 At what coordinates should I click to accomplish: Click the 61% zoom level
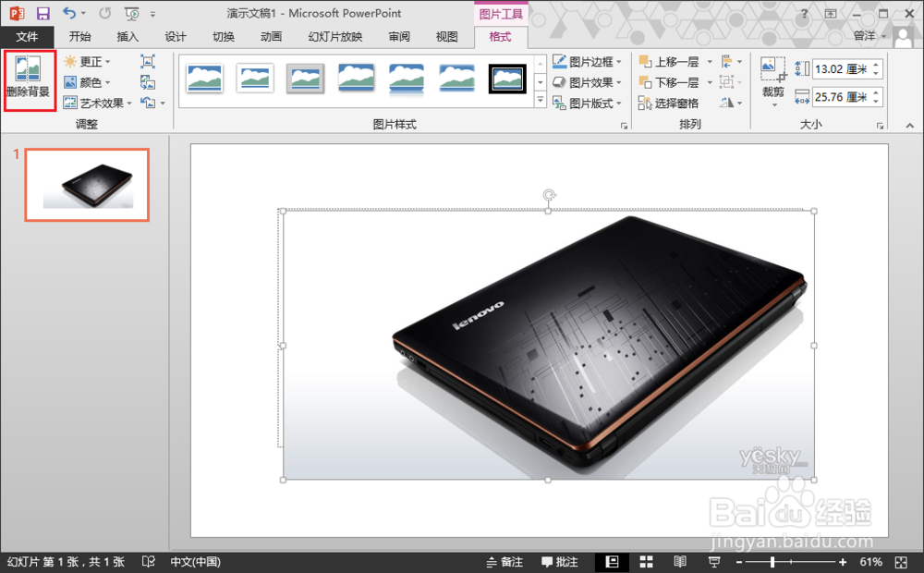pyautogui.click(x=871, y=562)
